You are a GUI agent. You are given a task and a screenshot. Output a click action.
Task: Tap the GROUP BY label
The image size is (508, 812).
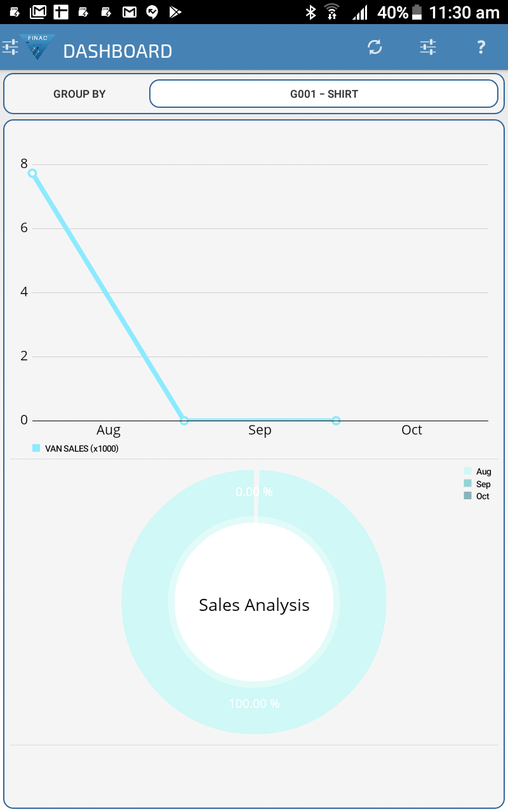pyautogui.click(x=79, y=94)
